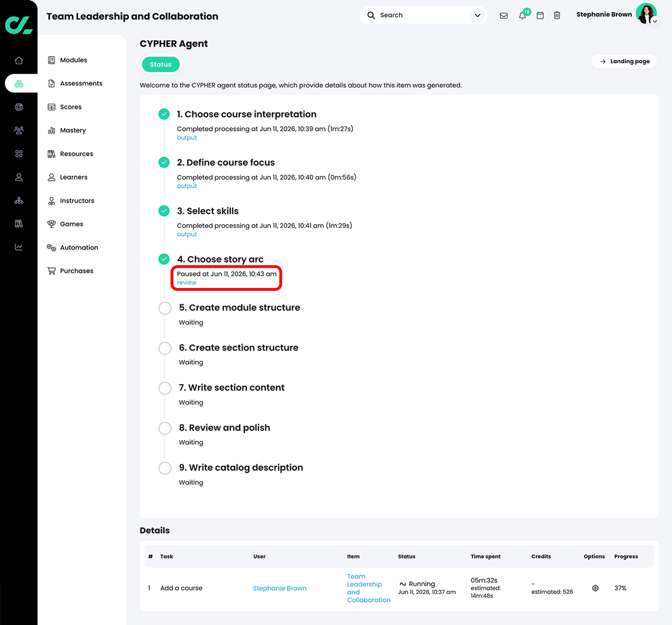Screen dimensions: 672x625
Task: Open the calendar icon in the header
Action: (x=540, y=15)
